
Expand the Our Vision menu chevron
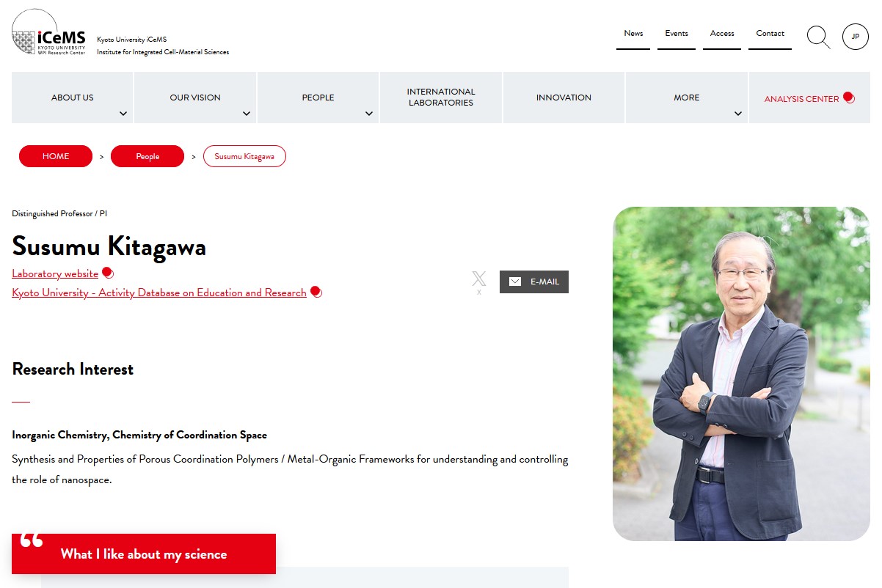(247, 114)
